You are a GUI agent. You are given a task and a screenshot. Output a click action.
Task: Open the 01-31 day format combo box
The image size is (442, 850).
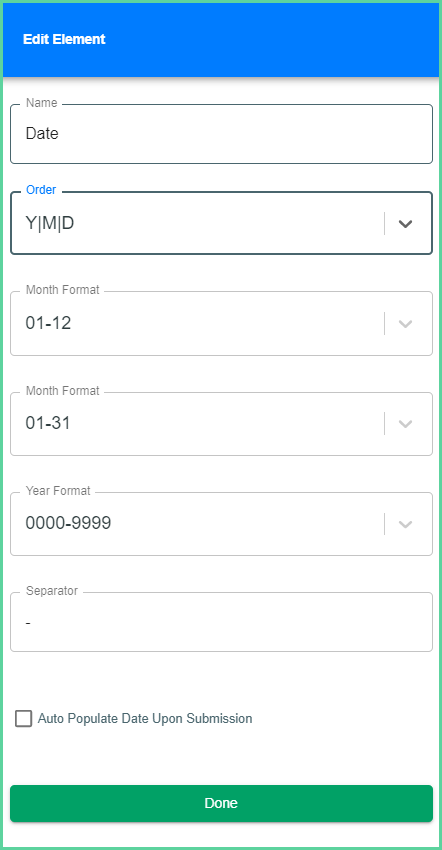221,424
